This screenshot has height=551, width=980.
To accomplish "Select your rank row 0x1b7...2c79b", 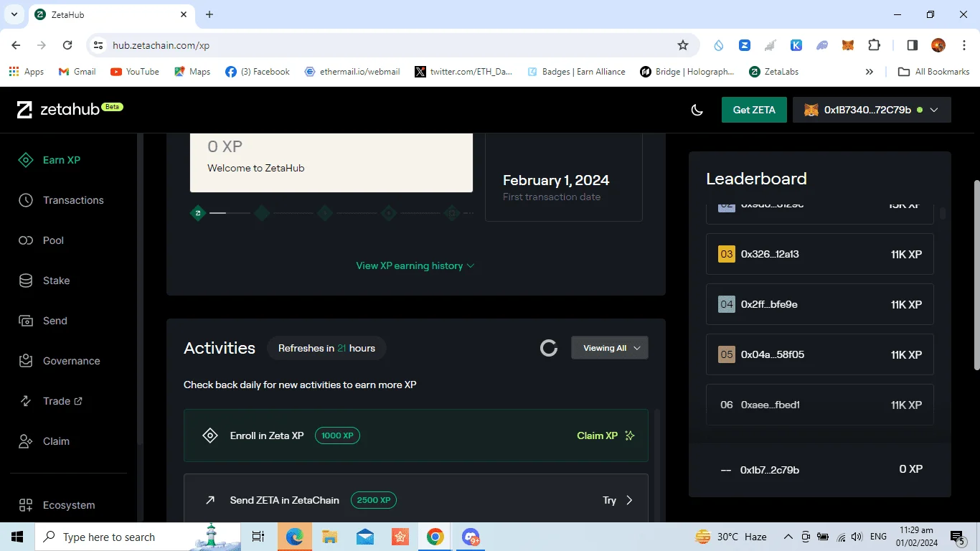I will tap(820, 470).
